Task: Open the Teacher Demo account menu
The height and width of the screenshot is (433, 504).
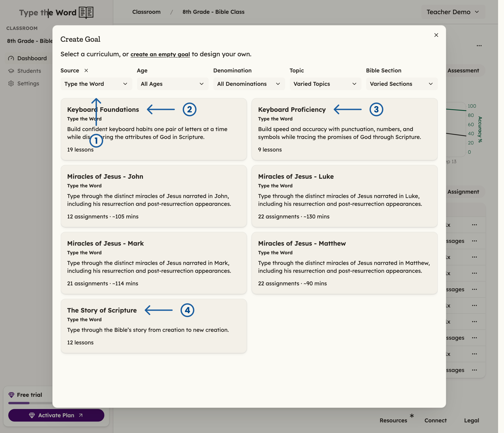Action: (x=453, y=12)
